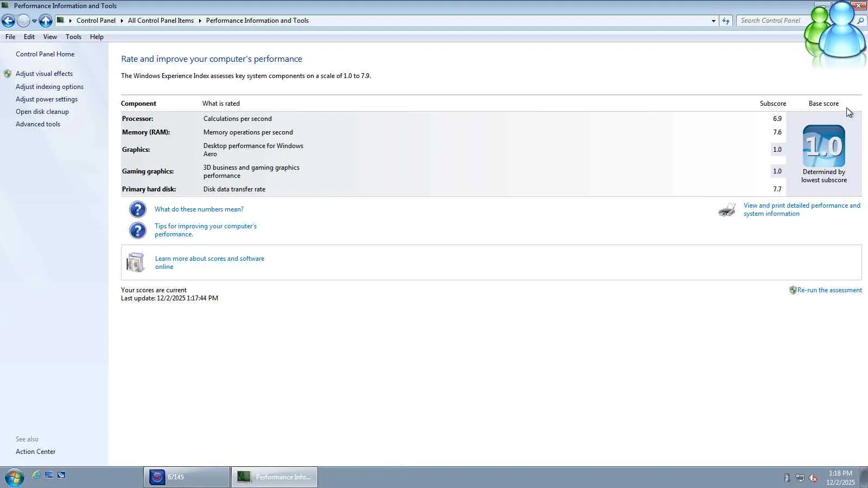Image resolution: width=868 pixels, height=488 pixels.
Task: Click the Show desktop strip at taskbar end
Action: [864, 477]
